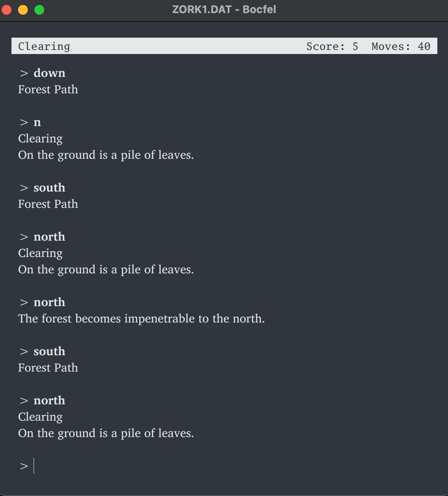Click the last "Forest Path" response

[48, 367]
